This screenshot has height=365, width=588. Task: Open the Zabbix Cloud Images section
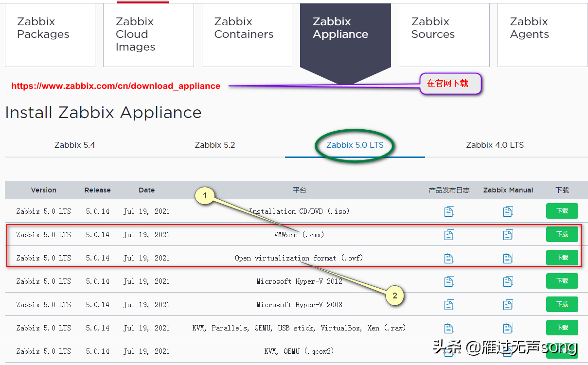[148, 35]
